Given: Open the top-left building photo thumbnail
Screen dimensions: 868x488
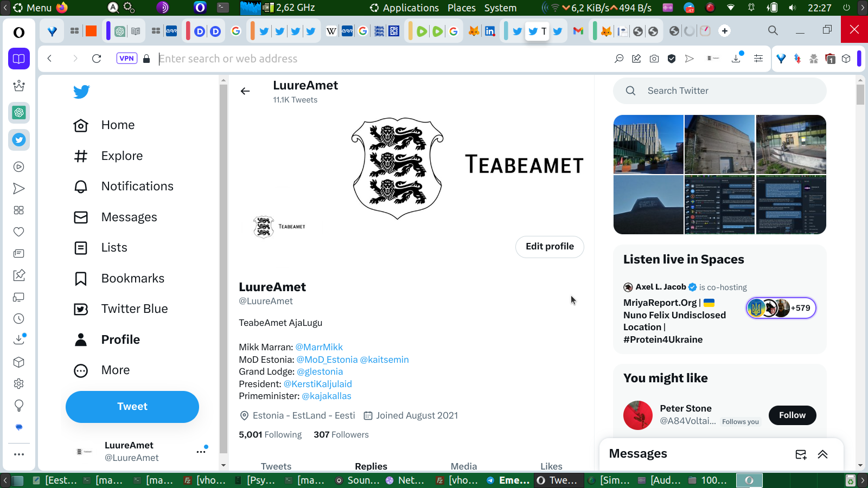Looking at the screenshot, I should click(648, 144).
